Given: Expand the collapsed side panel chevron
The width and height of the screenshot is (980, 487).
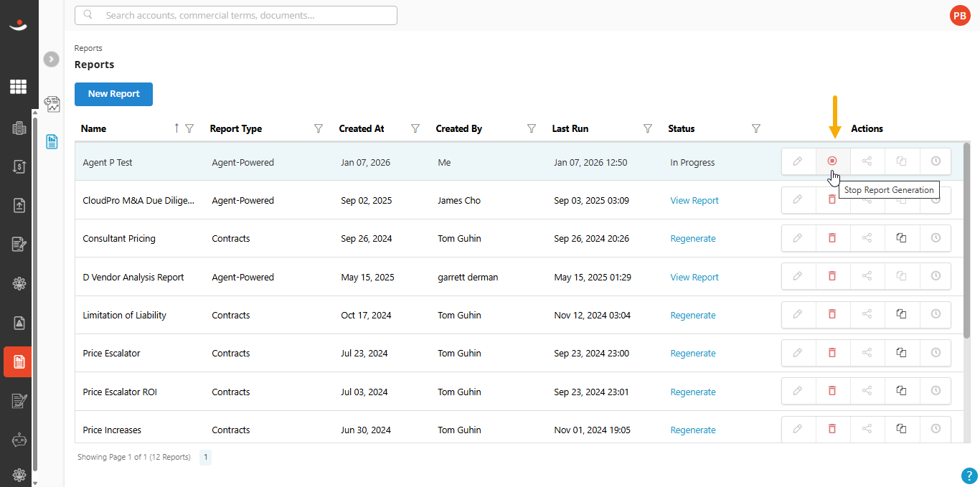Looking at the screenshot, I should pos(52,60).
